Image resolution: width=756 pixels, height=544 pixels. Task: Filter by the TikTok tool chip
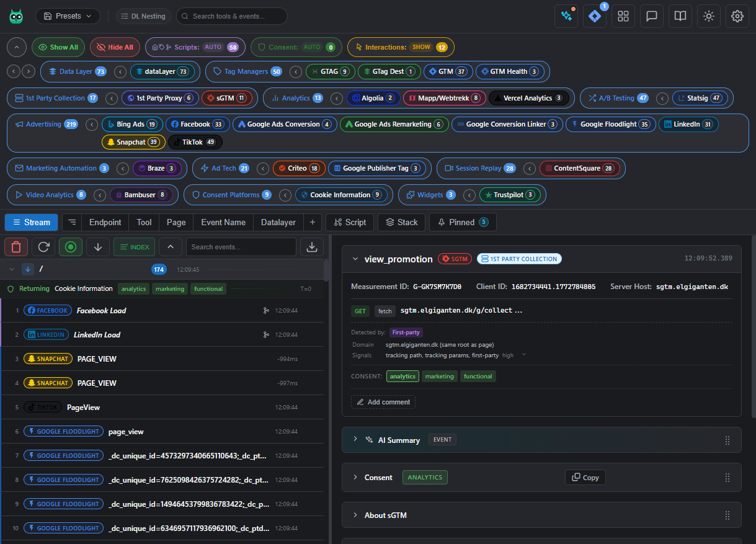pyautogui.click(x=195, y=142)
